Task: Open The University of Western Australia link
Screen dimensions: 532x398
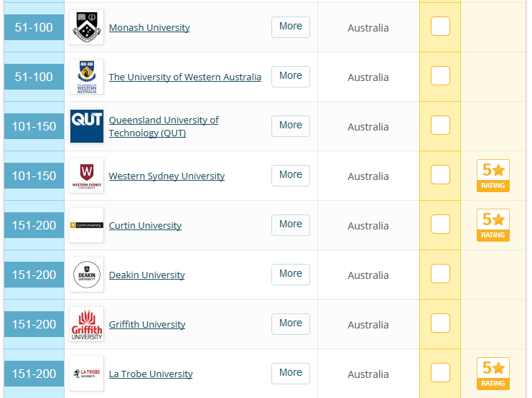Action: pos(185,77)
